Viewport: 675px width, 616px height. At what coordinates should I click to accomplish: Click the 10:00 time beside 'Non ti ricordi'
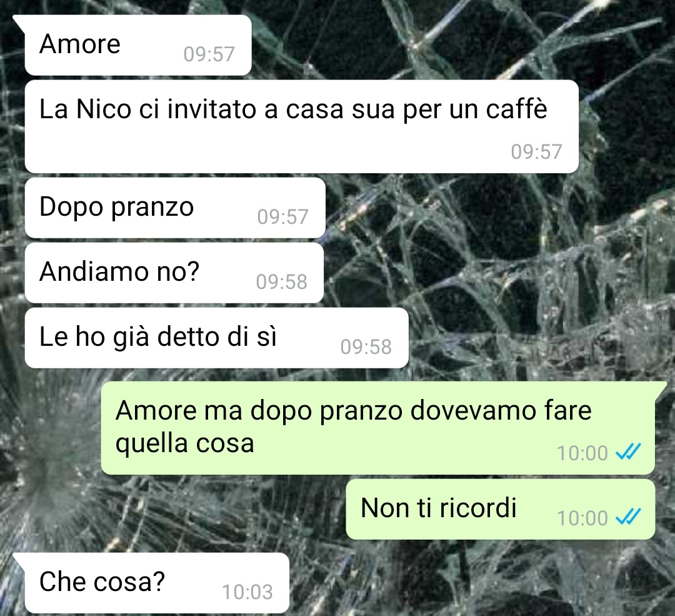point(582,518)
